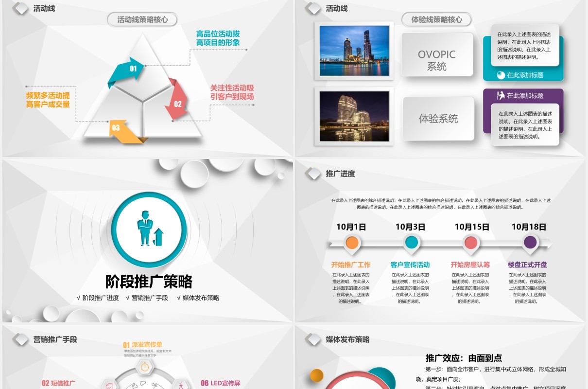
Task: Select the purple timeline pin for 10月18日
Action: (530, 244)
